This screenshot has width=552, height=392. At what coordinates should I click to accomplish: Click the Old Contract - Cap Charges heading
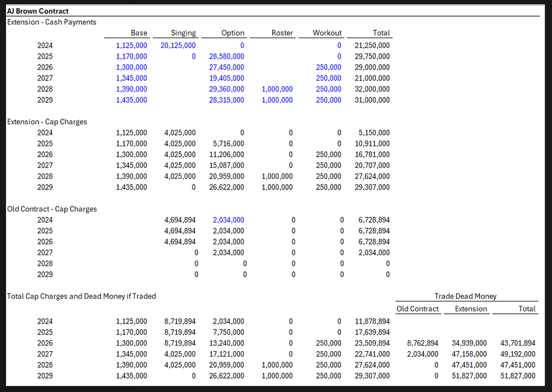coord(52,209)
